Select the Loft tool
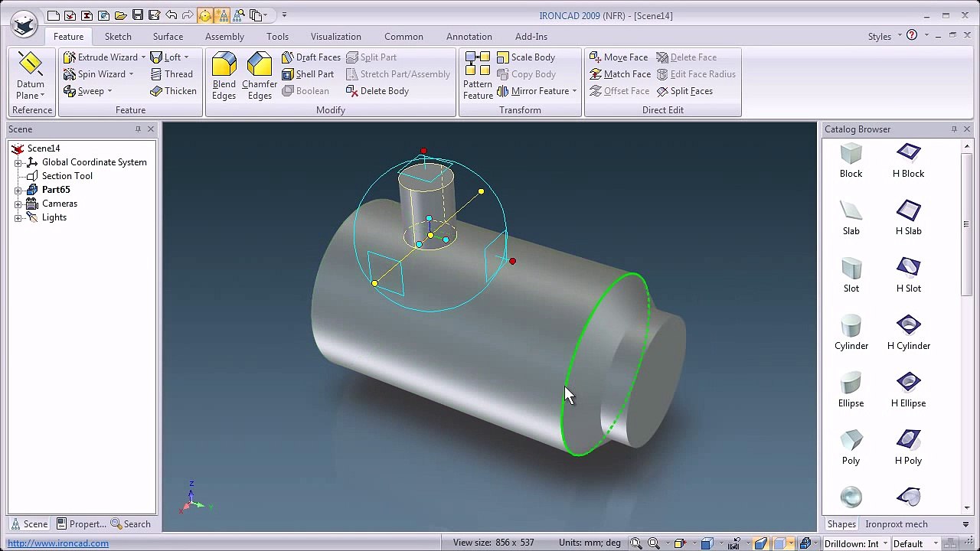This screenshot has height=551, width=980. pos(166,57)
